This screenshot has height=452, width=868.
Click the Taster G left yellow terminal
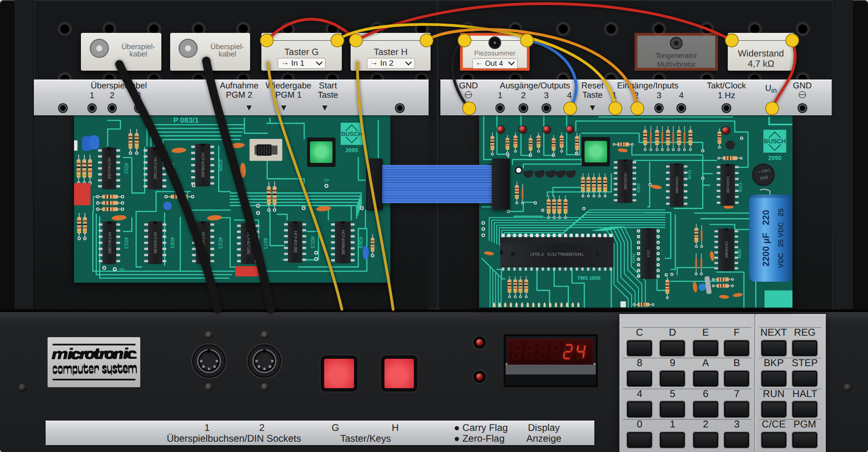pyautogui.click(x=267, y=40)
